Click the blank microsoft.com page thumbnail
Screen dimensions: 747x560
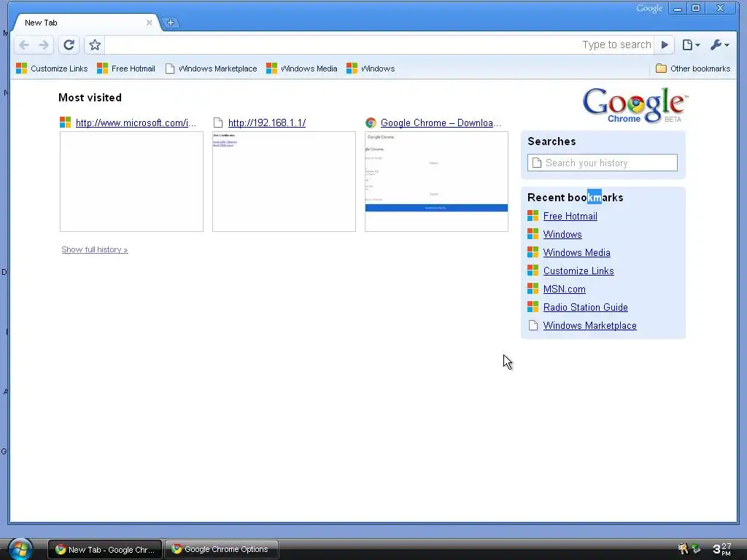coord(131,182)
